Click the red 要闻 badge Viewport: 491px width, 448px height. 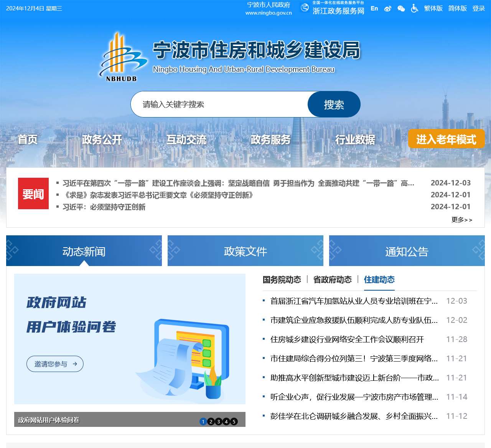(33, 193)
